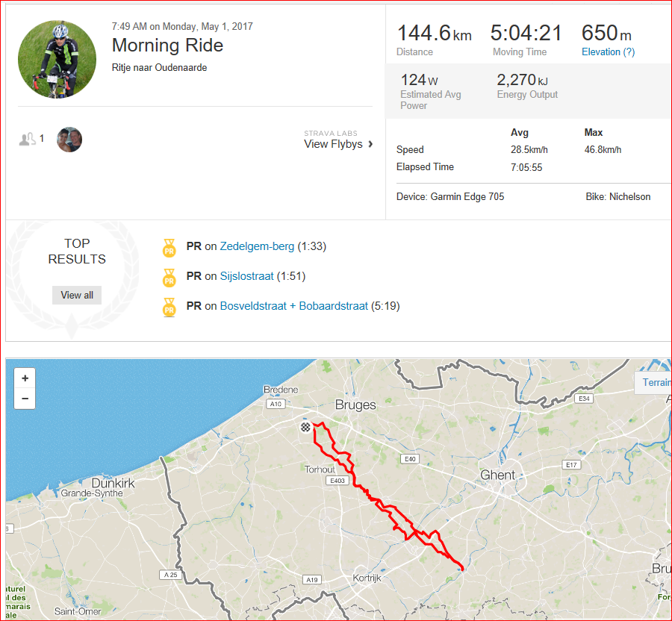Zoom in on the map
This screenshot has height=621, width=672.
25,378
